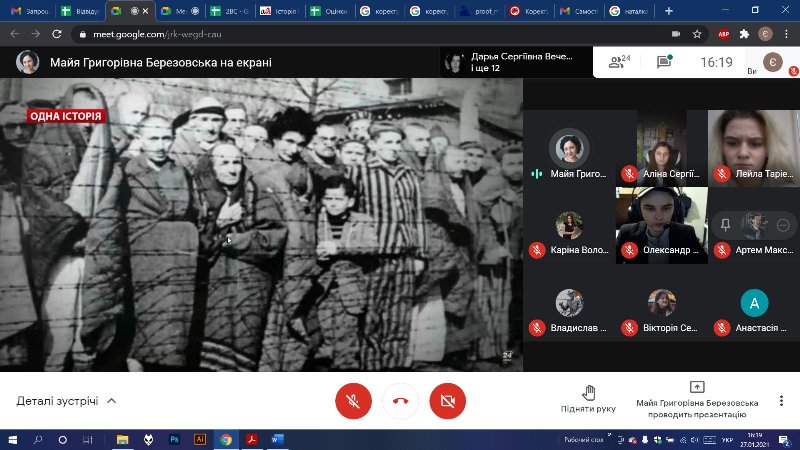Click the remove icon on Артем's tile

782,225
